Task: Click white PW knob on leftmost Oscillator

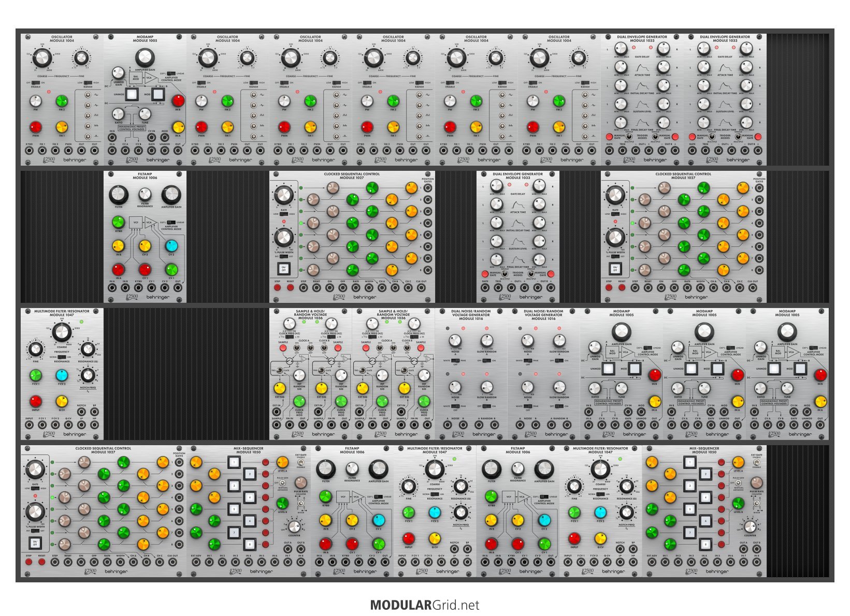Action: (x=35, y=101)
